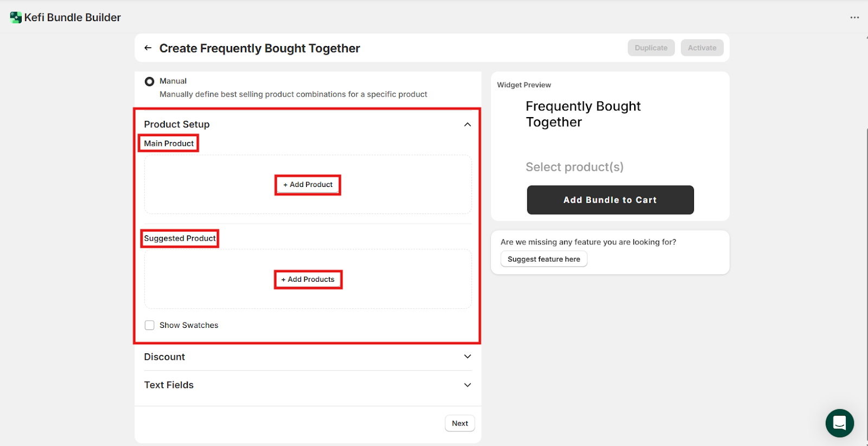The height and width of the screenshot is (446, 868).
Task: Open the chat support bubble
Action: [839, 423]
